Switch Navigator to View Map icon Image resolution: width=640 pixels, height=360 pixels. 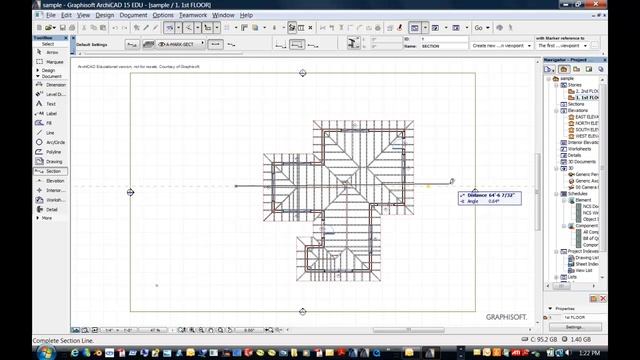click(576, 69)
